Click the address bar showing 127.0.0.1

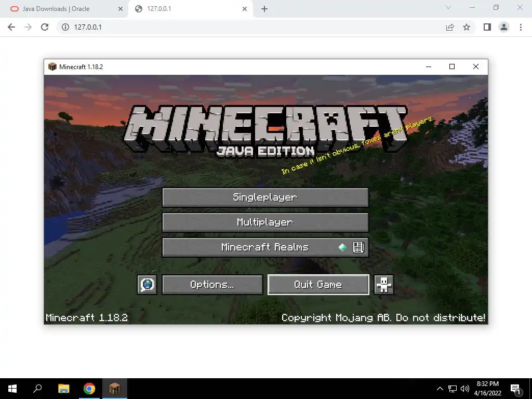coord(251,27)
